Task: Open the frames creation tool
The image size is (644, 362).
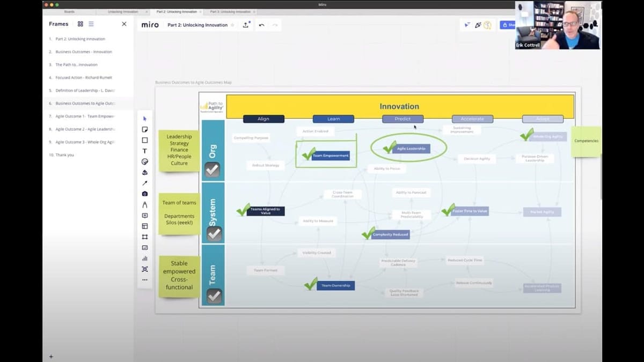Action: 145,237
